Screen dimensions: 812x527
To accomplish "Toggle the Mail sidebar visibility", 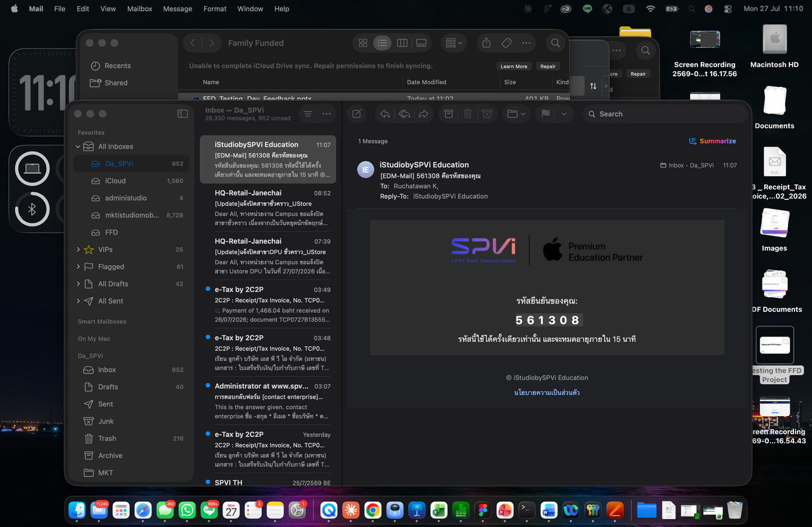I will tap(183, 113).
